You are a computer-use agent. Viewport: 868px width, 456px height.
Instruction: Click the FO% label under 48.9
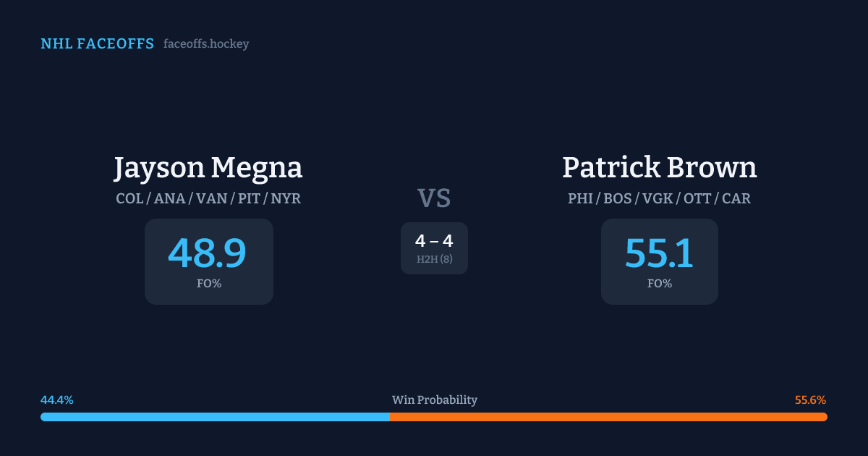208,284
